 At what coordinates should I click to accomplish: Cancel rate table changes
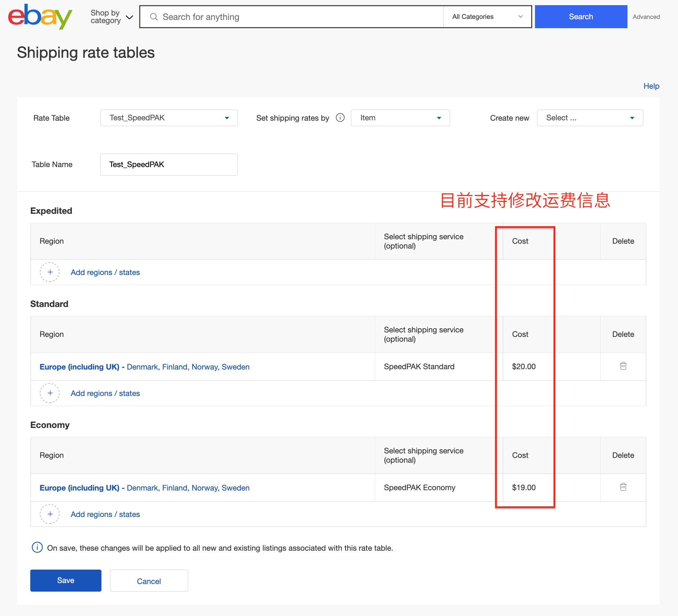149,581
